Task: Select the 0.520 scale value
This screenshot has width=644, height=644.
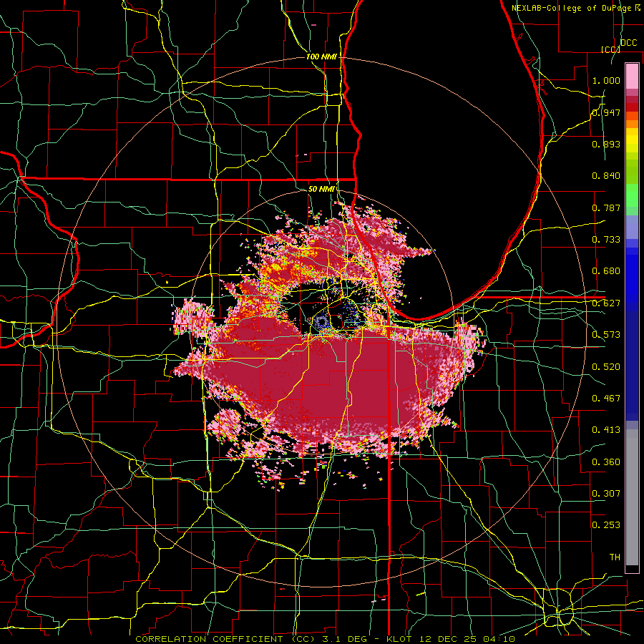Action: [606, 366]
